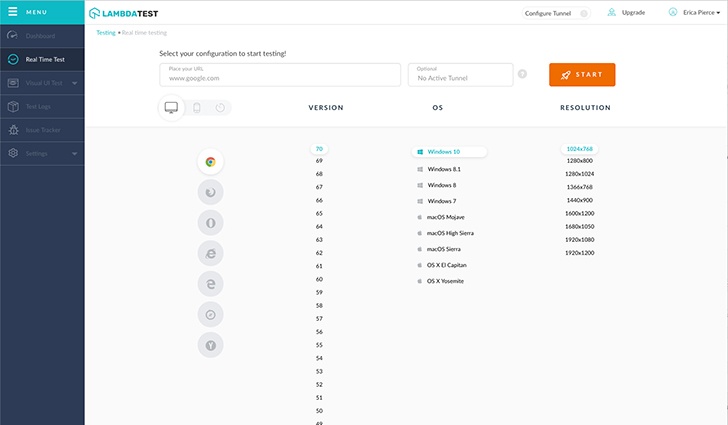Choose 1920x1080 screen resolution

pyautogui.click(x=580, y=240)
